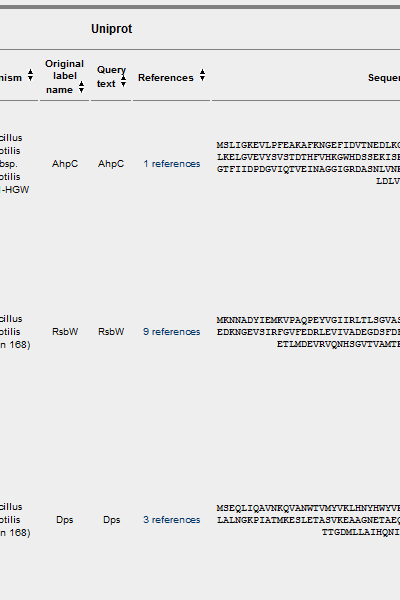This screenshot has width=400, height=600.
Task: Sort by Query text column arrows
Action: (x=123, y=81)
